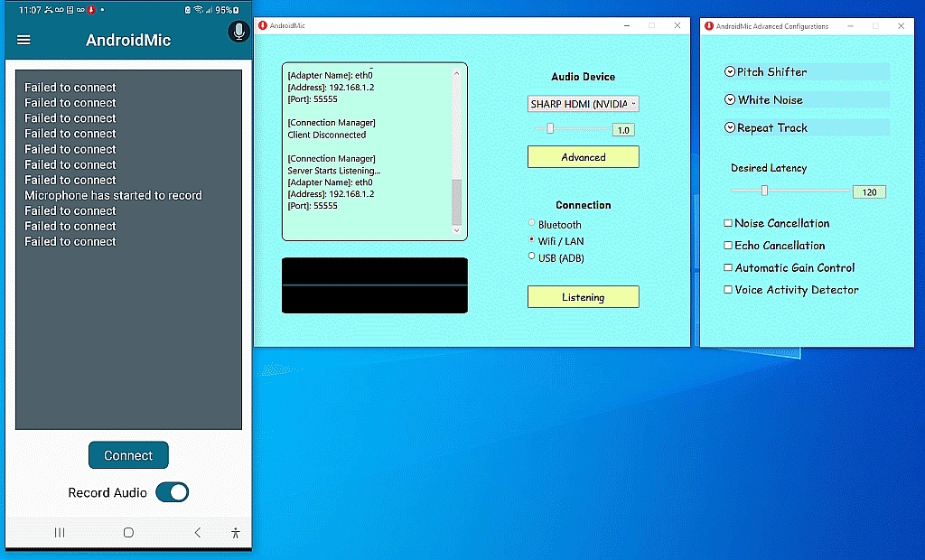Tap the Android recent apps icon

click(x=60, y=533)
